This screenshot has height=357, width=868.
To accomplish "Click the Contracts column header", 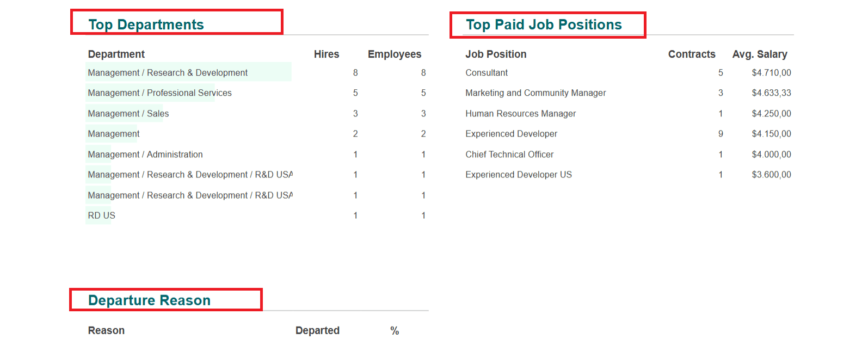I will pos(691,54).
